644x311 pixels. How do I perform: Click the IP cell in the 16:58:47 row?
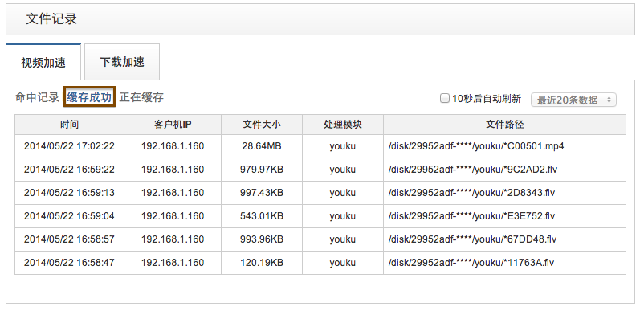click(x=173, y=263)
